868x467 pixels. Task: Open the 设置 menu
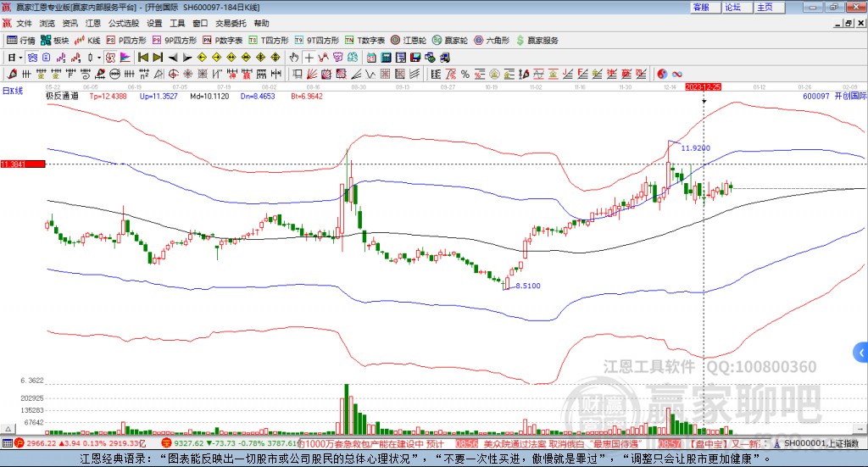coord(154,23)
